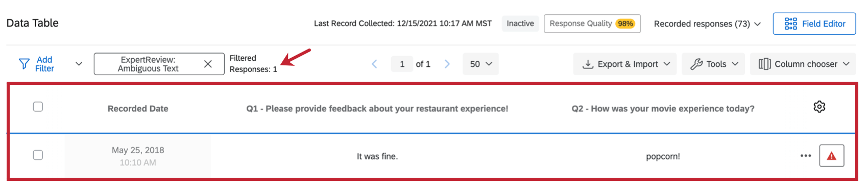868x190 pixels.
Task: Open the Column chooser menu
Action: pyautogui.click(x=803, y=64)
